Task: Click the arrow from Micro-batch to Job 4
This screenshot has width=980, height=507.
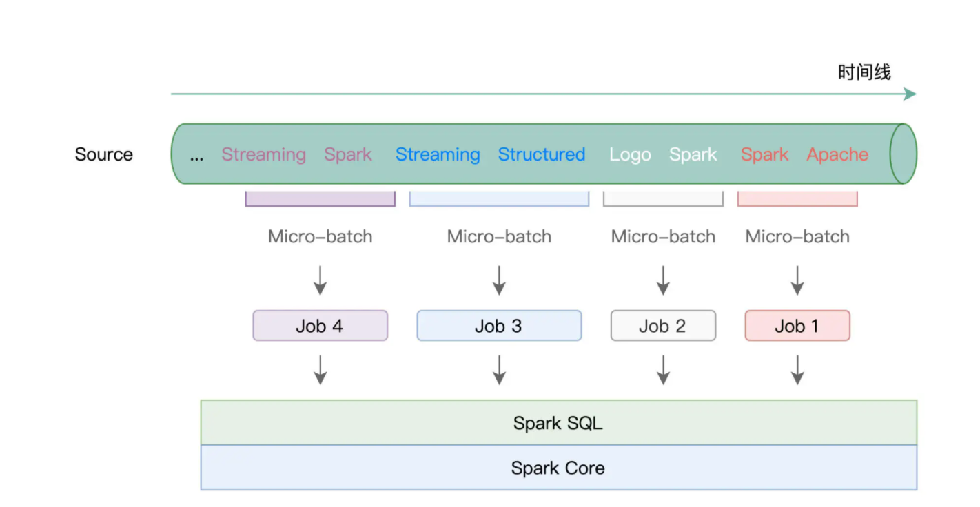Action: point(320,280)
